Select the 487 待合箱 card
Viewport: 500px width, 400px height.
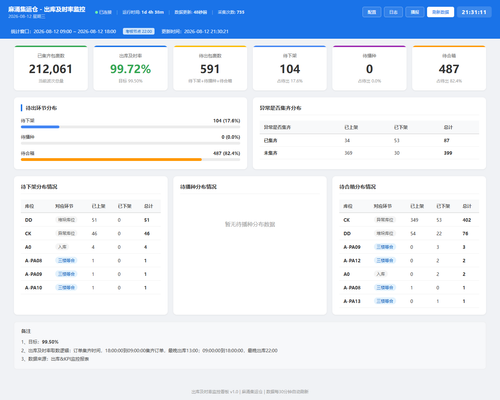449,68
